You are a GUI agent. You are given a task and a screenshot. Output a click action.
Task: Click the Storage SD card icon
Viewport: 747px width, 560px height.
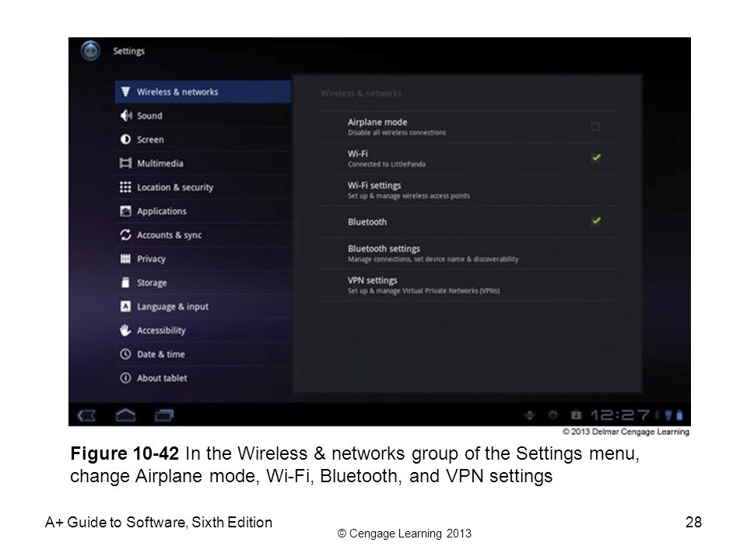click(x=125, y=282)
